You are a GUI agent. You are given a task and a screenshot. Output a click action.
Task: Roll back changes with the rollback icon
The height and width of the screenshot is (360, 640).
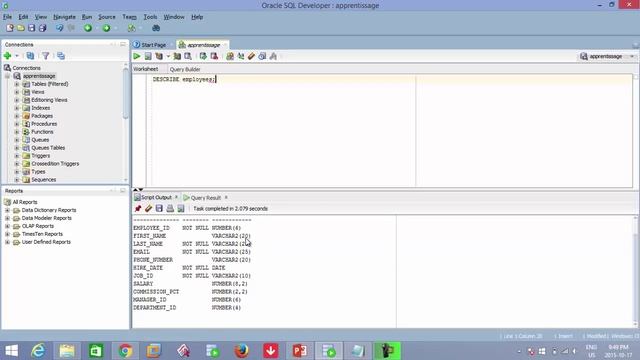point(214,56)
